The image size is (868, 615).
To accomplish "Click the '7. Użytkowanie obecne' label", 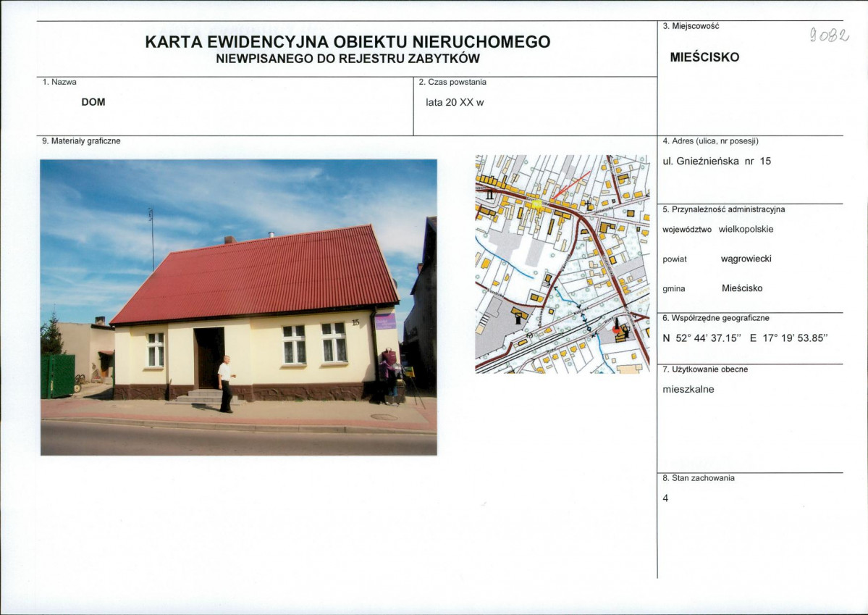I will pyautogui.click(x=704, y=369).
